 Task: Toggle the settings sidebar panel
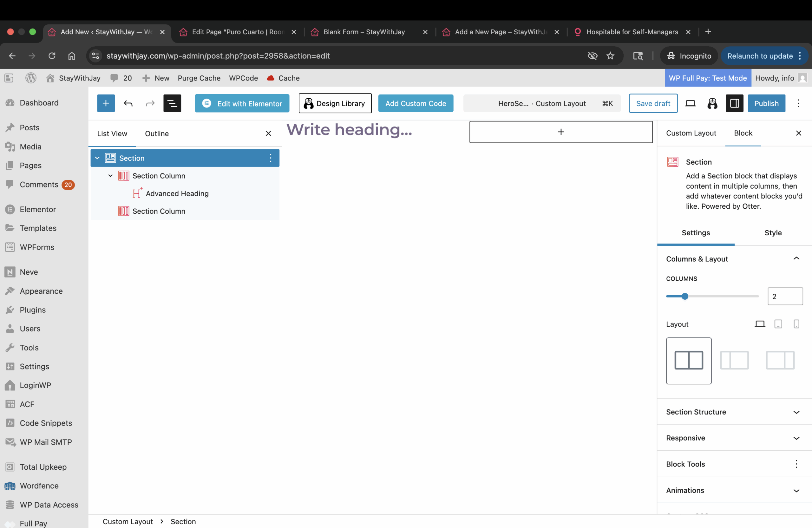(735, 103)
